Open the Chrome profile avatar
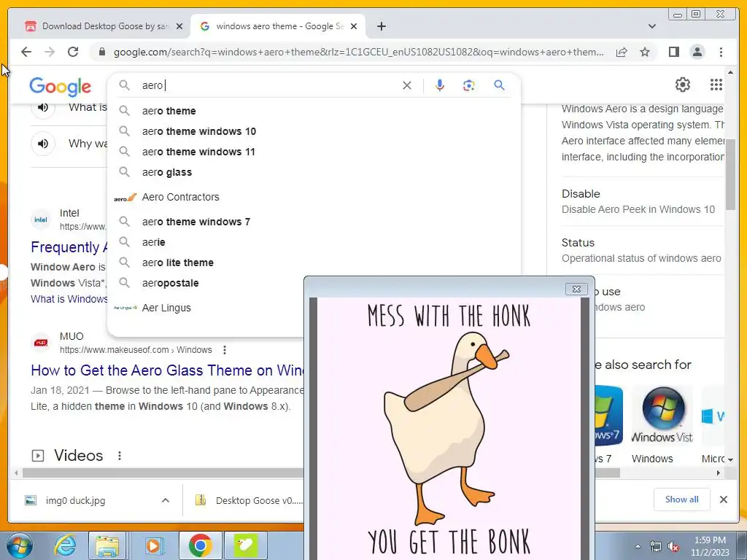Image resolution: width=747 pixels, height=560 pixels. click(697, 52)
